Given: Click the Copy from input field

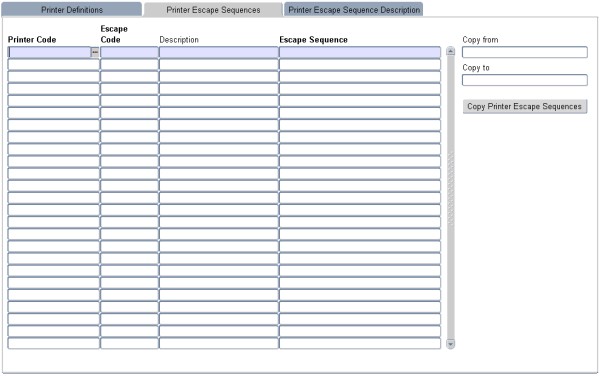Looking at the screenshot, I should [525, 52].
